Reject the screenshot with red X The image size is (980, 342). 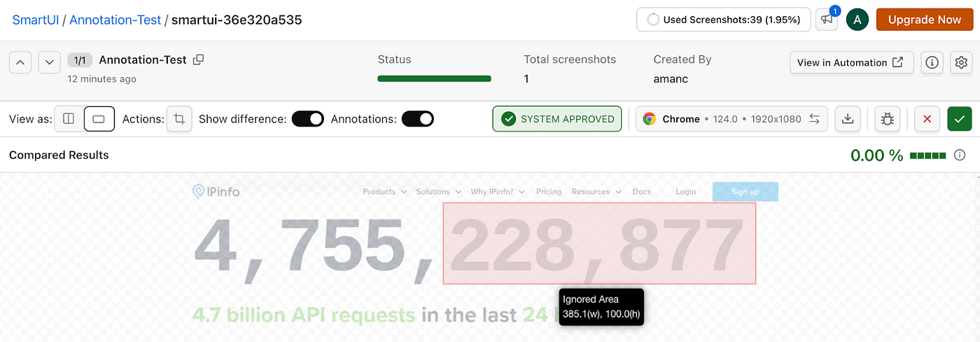927,119
